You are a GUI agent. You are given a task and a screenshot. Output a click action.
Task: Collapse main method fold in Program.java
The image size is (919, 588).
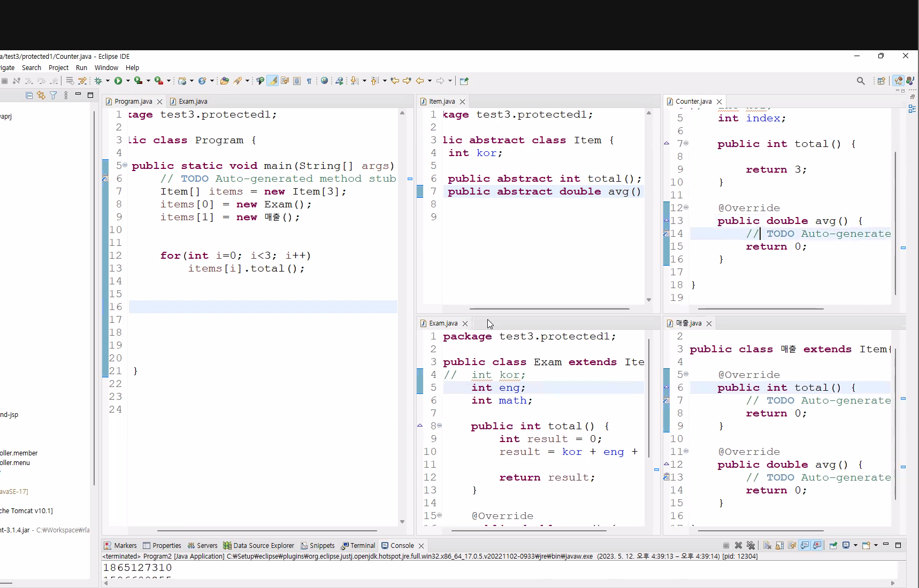pos(125,165)
